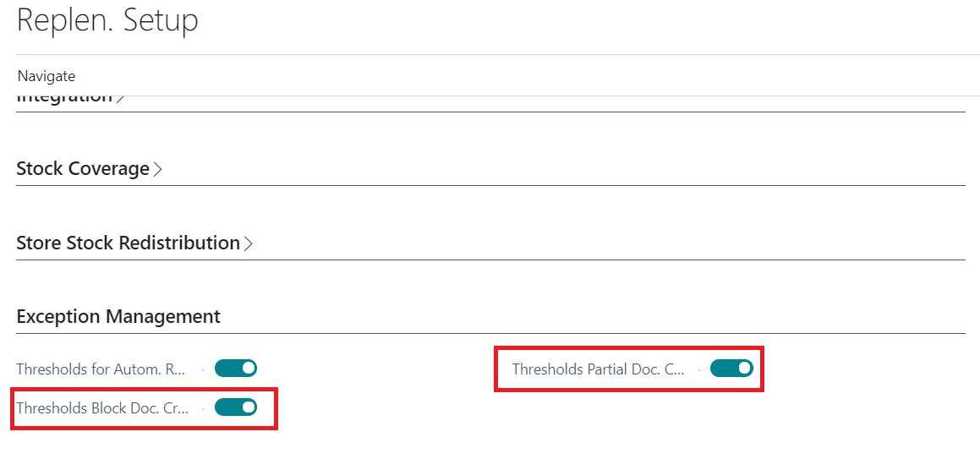Click the Stock Coverage section heading
Image resolution: width=980 pixels, height=459 pixels.
coord(83,169)
